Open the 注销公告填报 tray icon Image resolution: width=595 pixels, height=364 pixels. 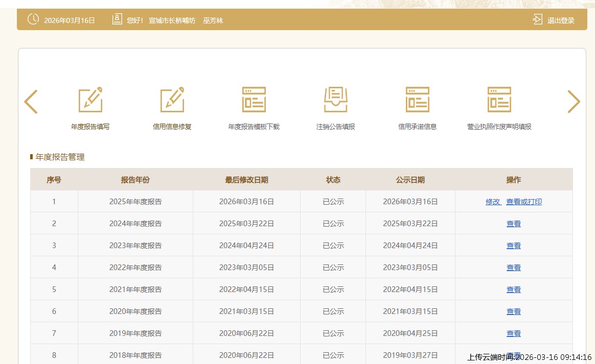[x=336, y=100]
